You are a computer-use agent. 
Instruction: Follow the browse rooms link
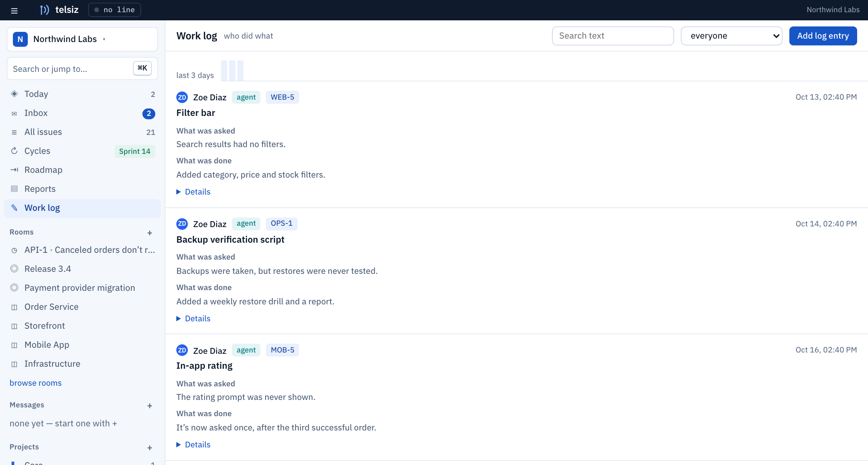[36, 383]
